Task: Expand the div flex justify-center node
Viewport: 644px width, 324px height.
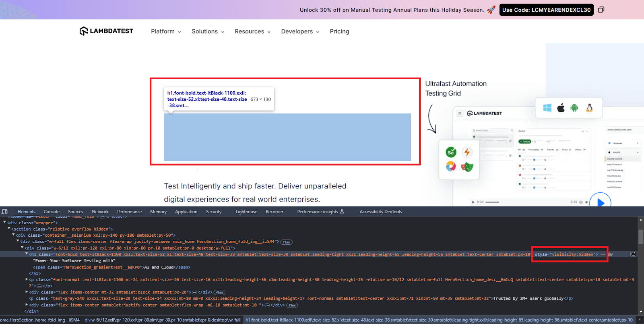Action: coord(27,305)
